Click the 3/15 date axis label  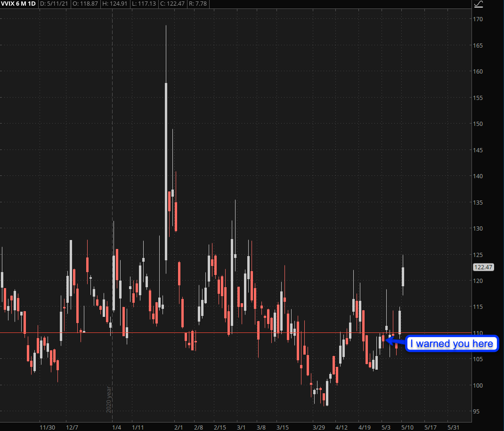point(283,427)
